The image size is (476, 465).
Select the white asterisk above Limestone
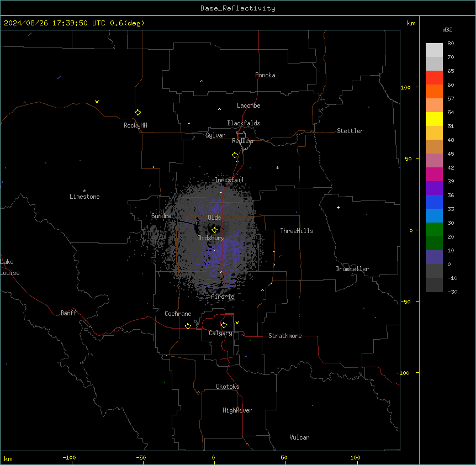[x=84, y=191]
